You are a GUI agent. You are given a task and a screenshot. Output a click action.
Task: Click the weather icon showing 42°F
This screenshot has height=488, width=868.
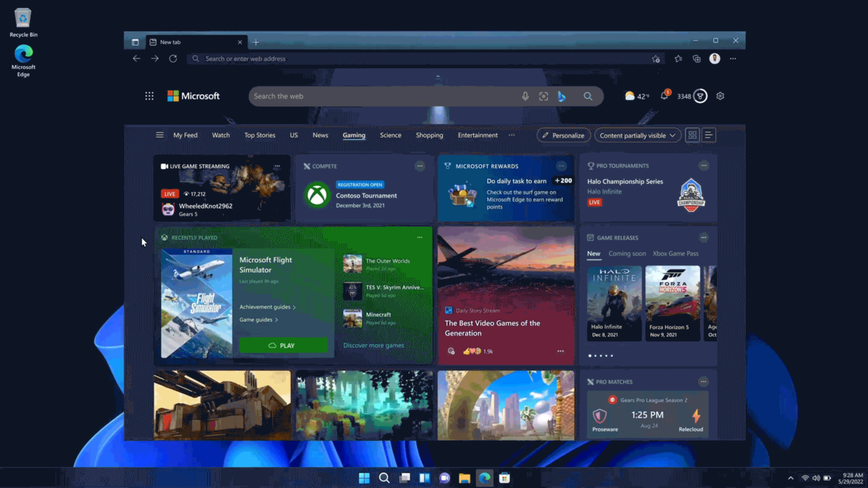pyautogui.click(x=630, y=95)
